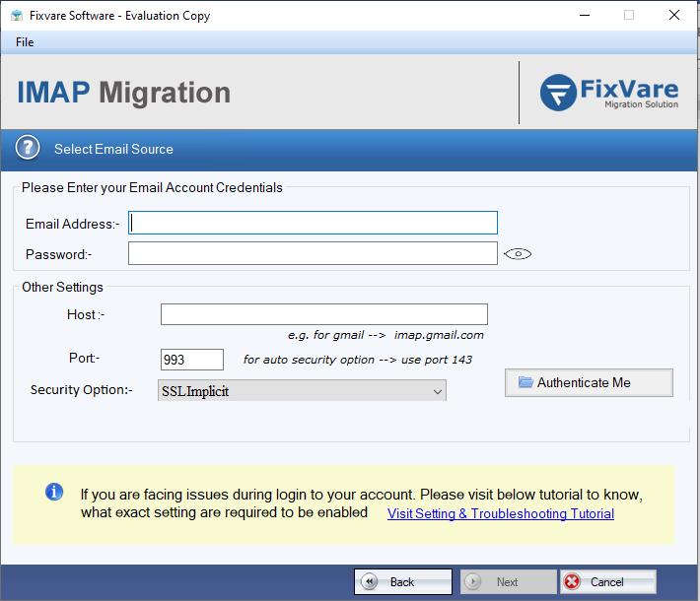
Task: Click the FixVare logo
Action: (609, 93)
